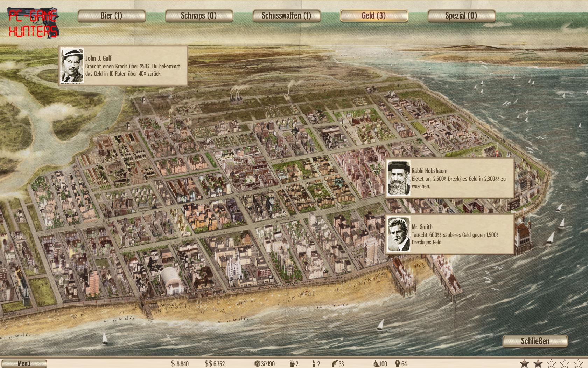Select Rabbi Hobsbaum's money laundering offer text
The width and height of the screenshot is (588, 368).
[459, 182]
